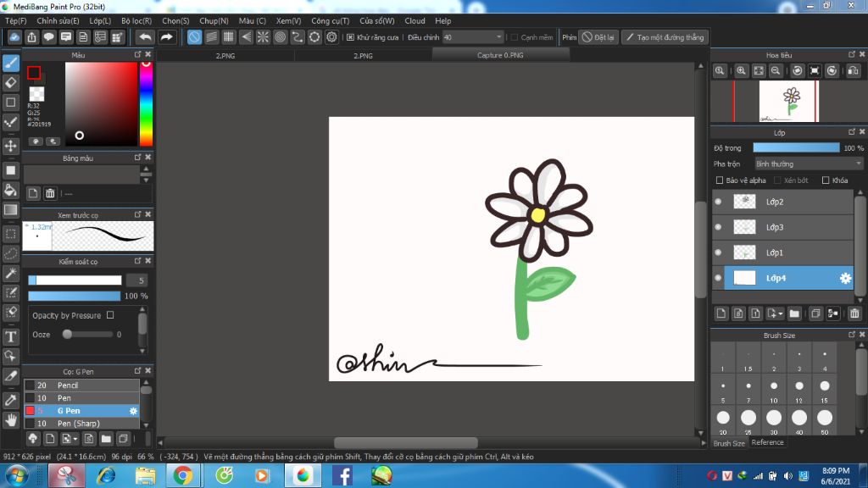
Task: Click the Tạo một đường thẳng button
Action: (x=665, y=37)
